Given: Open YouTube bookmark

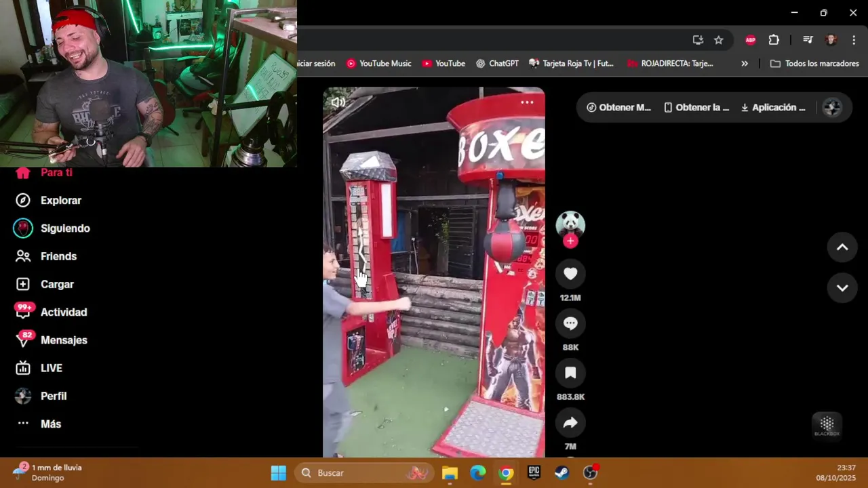Looking at the screenshot, I should [443, 64].
